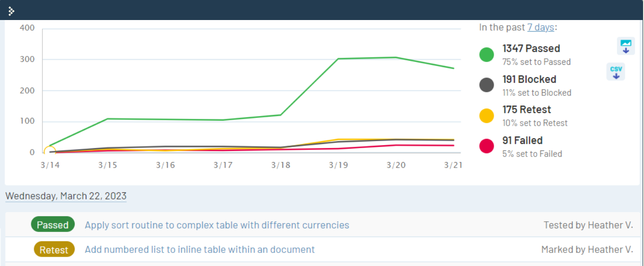
Task: Click the yellow Retest legend dot
Action: click(487, 116)
